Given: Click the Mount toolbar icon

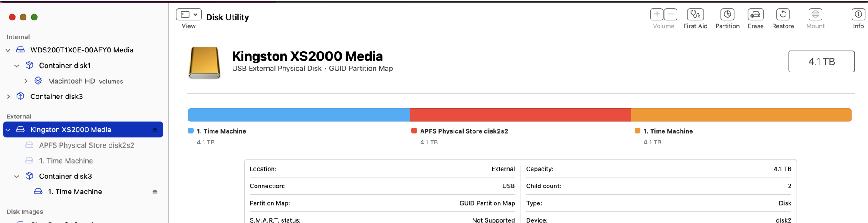Looking at the screenshot, I should [815, 14].
